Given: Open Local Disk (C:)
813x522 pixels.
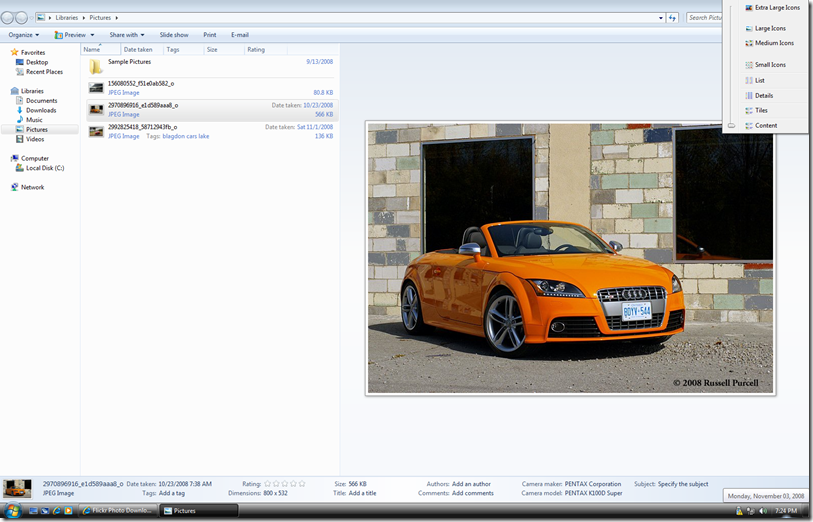Looking at the screenshot, I should (x=39, y=168).
